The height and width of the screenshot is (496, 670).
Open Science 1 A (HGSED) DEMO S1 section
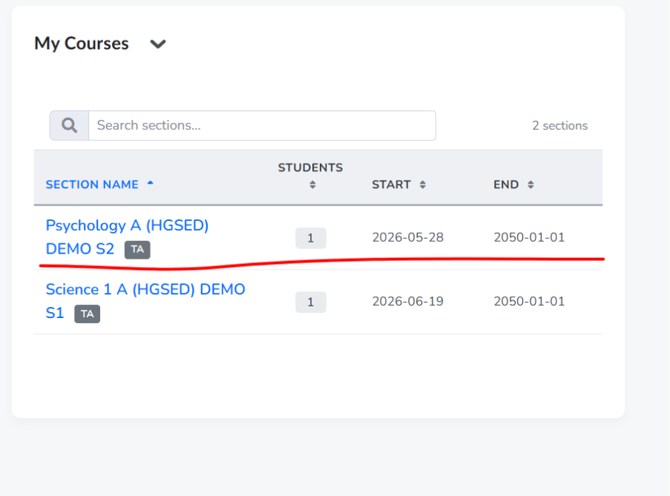(x=145, y=301)
